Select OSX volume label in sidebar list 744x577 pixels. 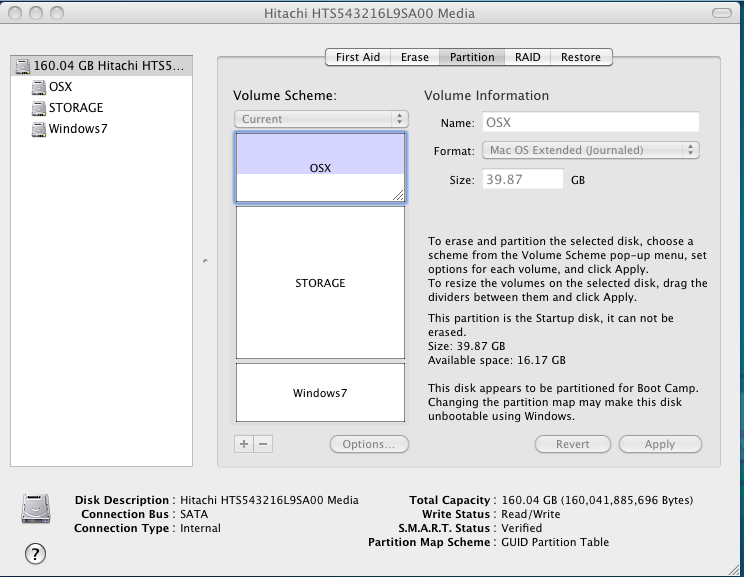60,87
